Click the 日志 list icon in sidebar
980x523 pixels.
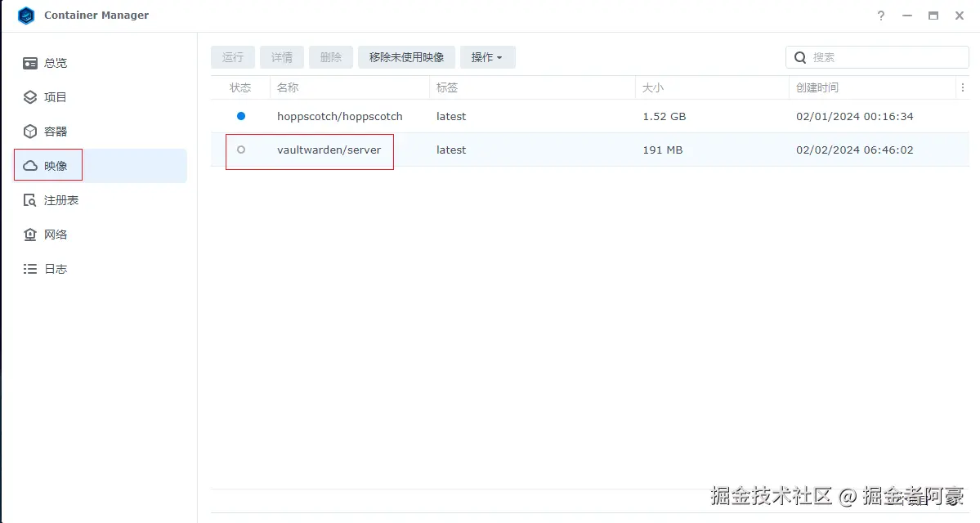(x=30, y=270)
